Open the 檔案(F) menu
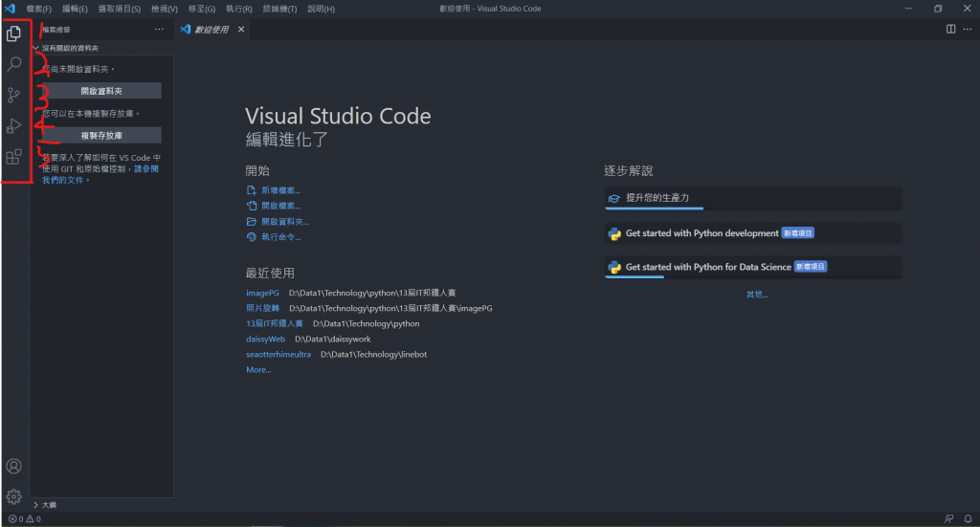This screenshot has width=980, height=527. 38,9
